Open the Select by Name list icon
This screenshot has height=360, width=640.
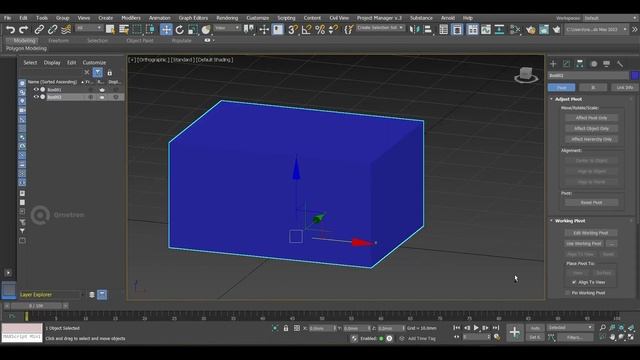coord(124,29)
